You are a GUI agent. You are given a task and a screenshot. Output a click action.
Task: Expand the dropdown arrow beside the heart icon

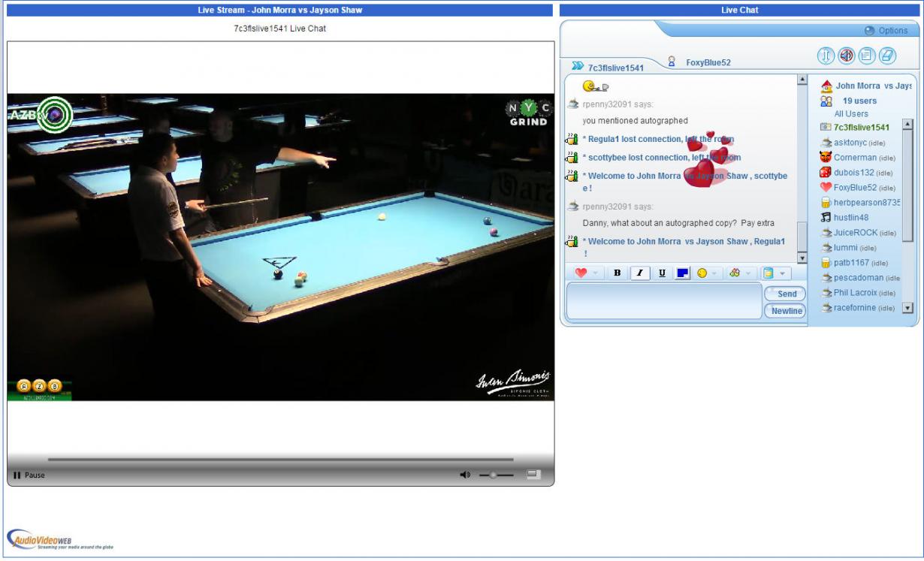point(596,273)
